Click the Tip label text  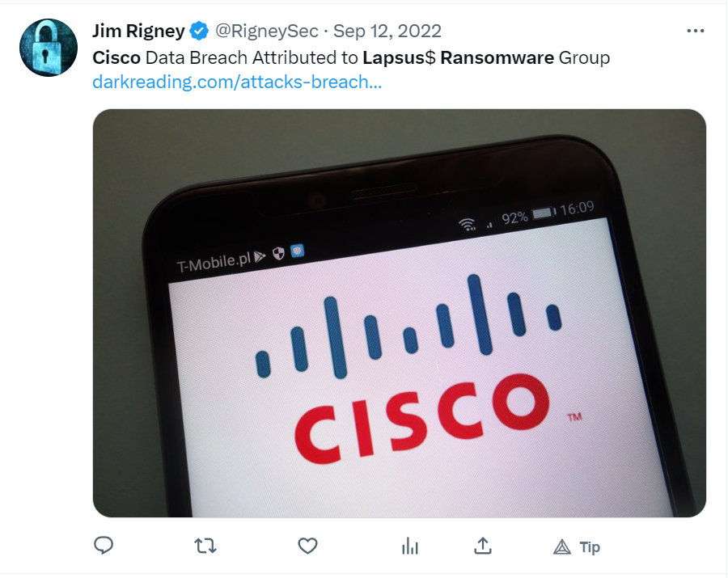click(590, 547)
